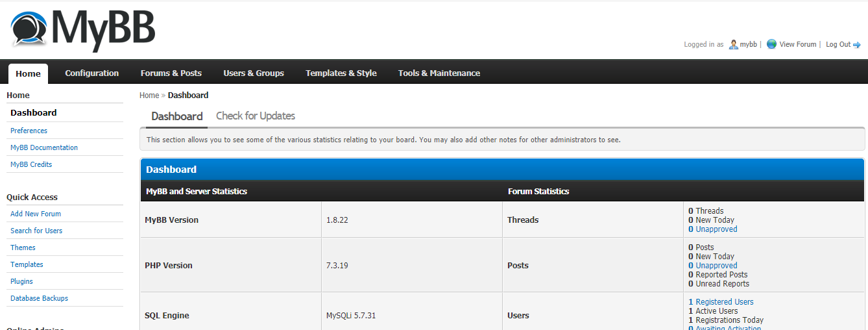Click the Threads statistics label
Image resolution: width=868 pixels, height=330 pixels.
[523, 220]
